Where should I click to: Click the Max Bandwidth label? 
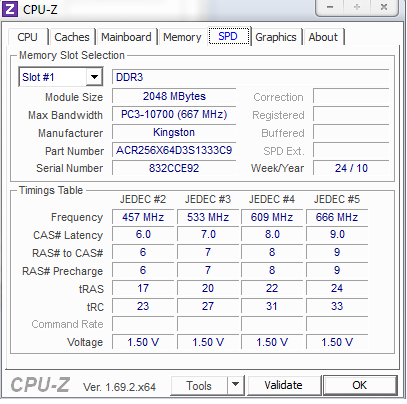click(65, 115)
